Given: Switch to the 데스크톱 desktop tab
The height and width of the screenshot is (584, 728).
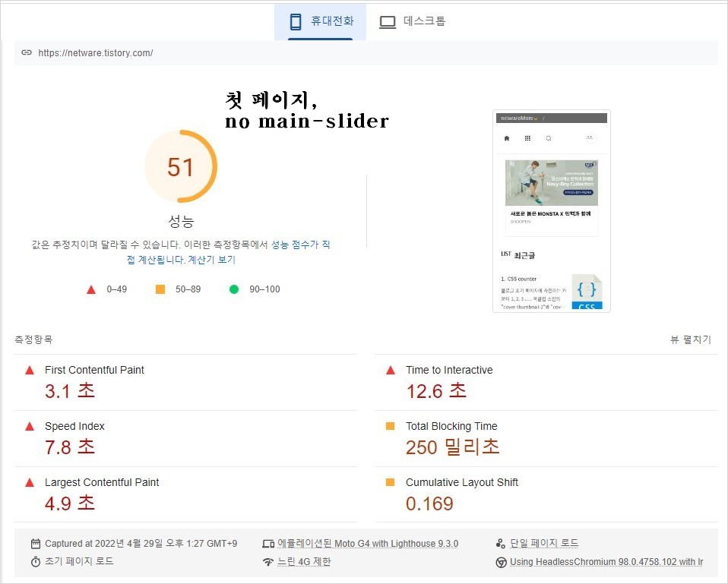Looking at the screenshot, I should [413, 21].
